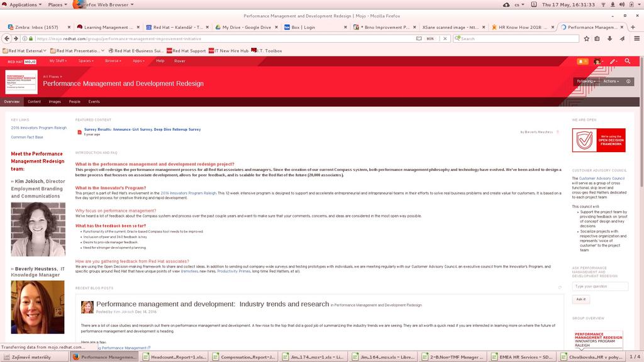
Task: Open the Apps dropdown in Mojo nav
Action: point(138,61)
